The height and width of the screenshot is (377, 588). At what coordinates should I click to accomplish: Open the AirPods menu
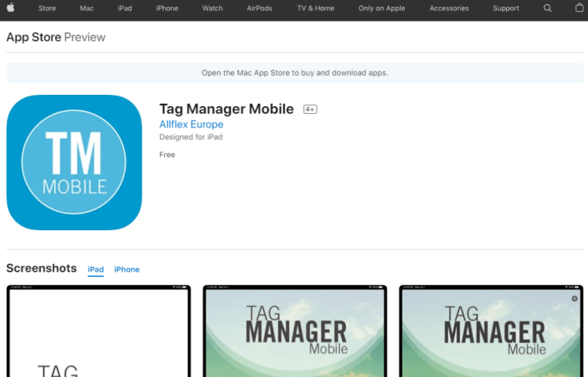[x=259, y=8]
